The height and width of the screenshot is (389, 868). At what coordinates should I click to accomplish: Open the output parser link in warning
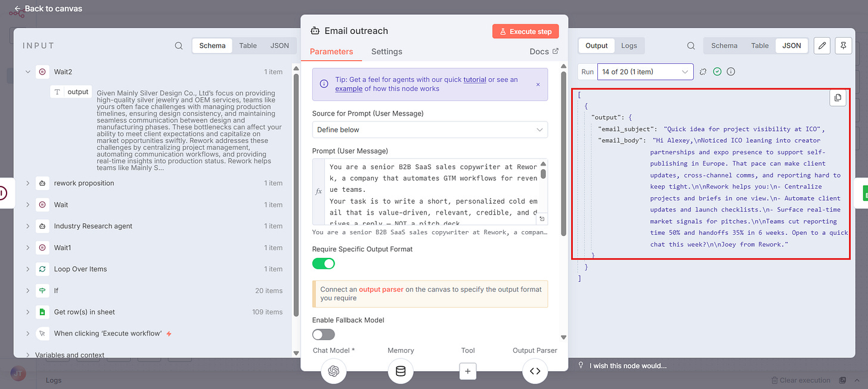(x=381, y=290)
